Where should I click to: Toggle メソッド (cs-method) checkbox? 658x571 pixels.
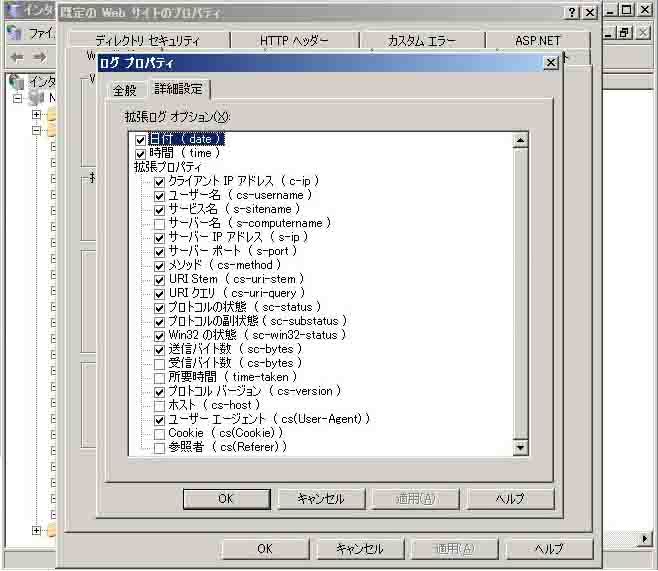click(x=159, y=266)
